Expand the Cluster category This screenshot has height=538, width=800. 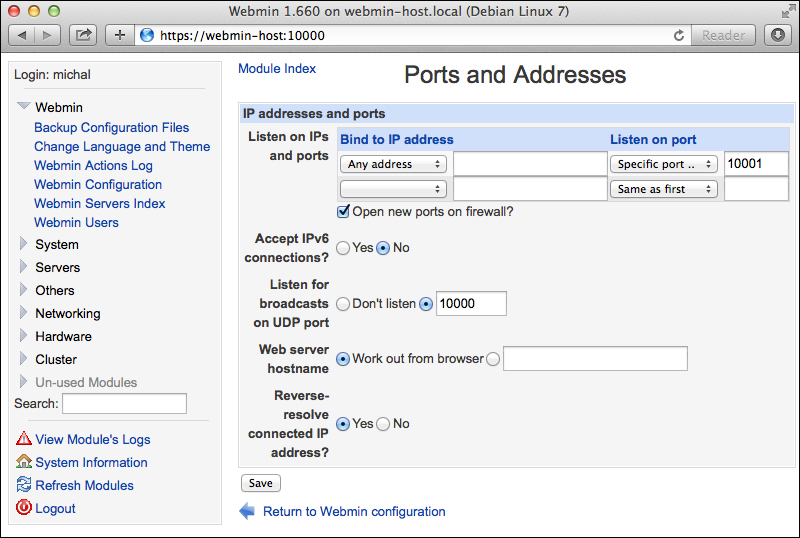pos(23,358)
